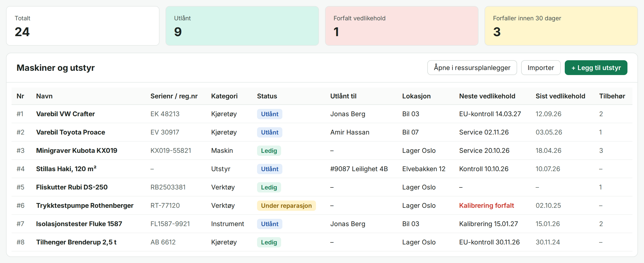Click the Serienr / reg.nr column header
The height and width of the screenshot is (263, 644).
174,96
